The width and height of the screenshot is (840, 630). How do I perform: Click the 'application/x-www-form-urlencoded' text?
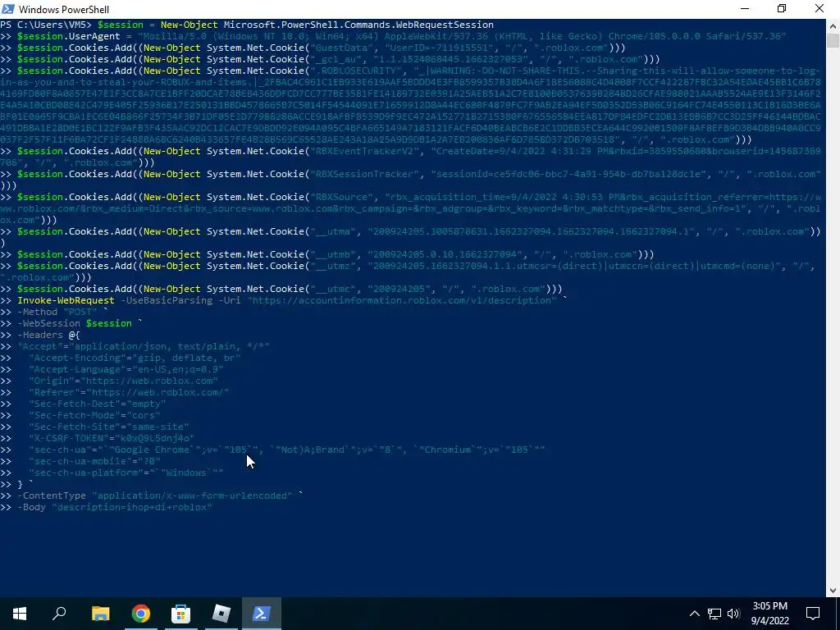[192, 495]
